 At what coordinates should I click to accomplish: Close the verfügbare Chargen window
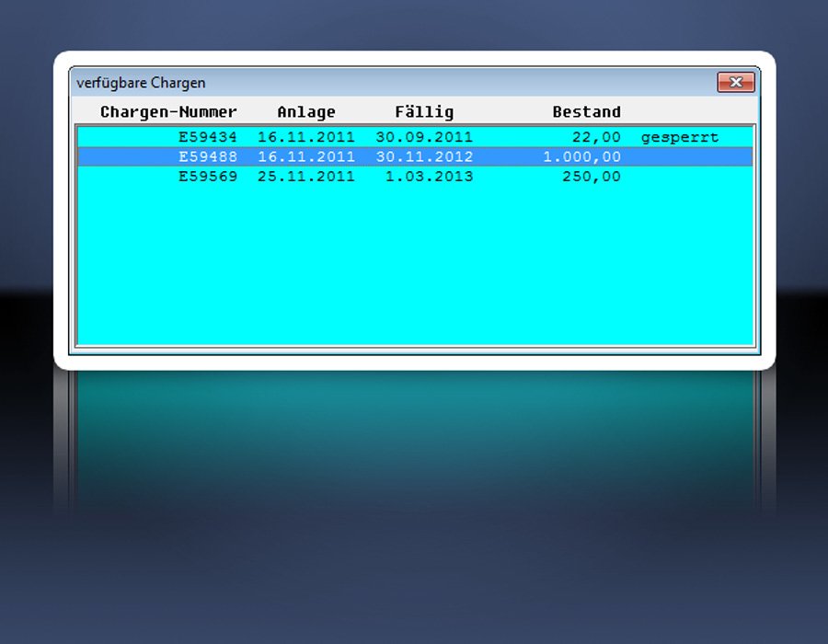(736, 83)
